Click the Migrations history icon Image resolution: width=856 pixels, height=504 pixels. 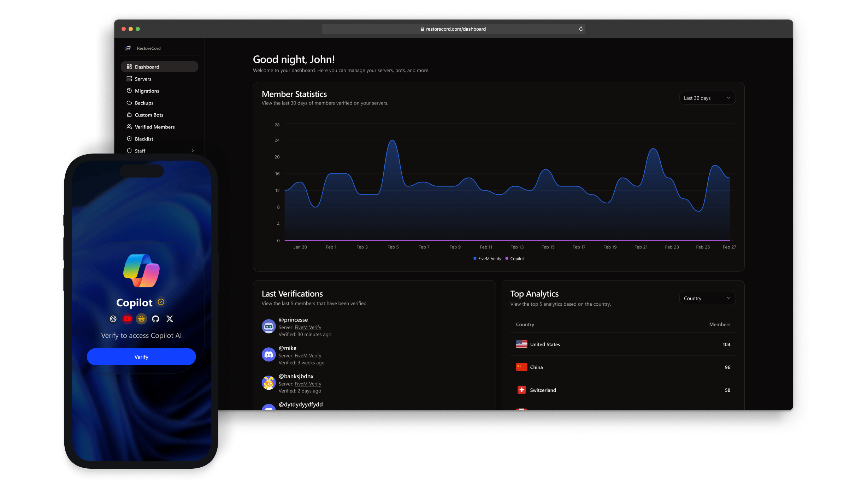(x=129, y=91)
